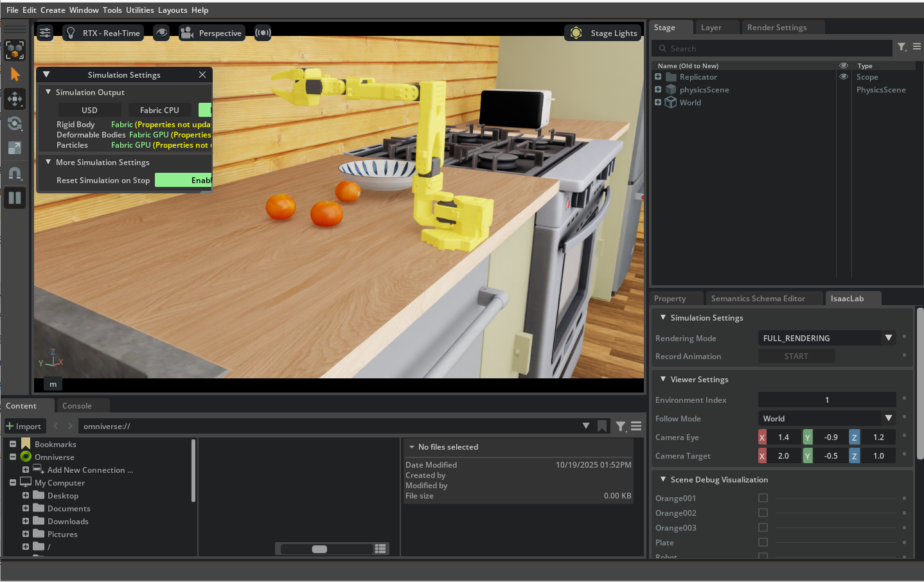This screenshot has height=582, width=924.
Task: Open the Utilities menu
Action: pos(140,10)
